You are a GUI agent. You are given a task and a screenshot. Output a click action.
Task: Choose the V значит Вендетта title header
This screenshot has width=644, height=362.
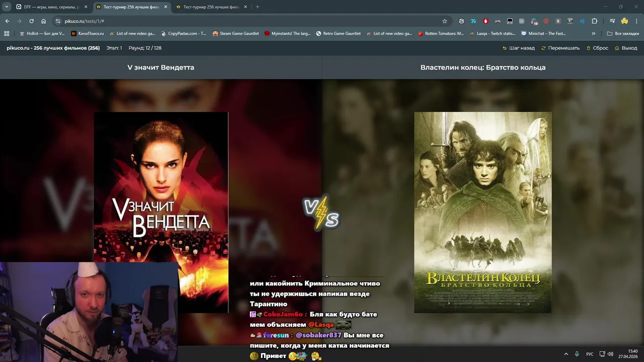click(x=161, y=67)
